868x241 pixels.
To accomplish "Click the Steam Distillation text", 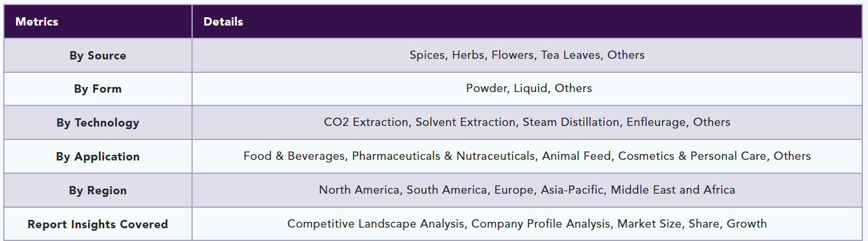I will [x=571, y=122].
